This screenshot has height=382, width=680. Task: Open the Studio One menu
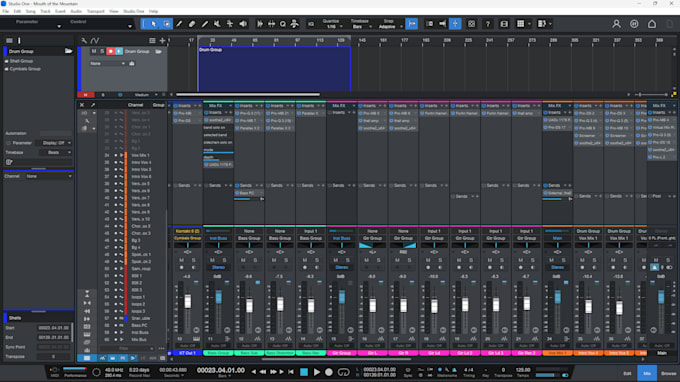[x=134, y=11]
